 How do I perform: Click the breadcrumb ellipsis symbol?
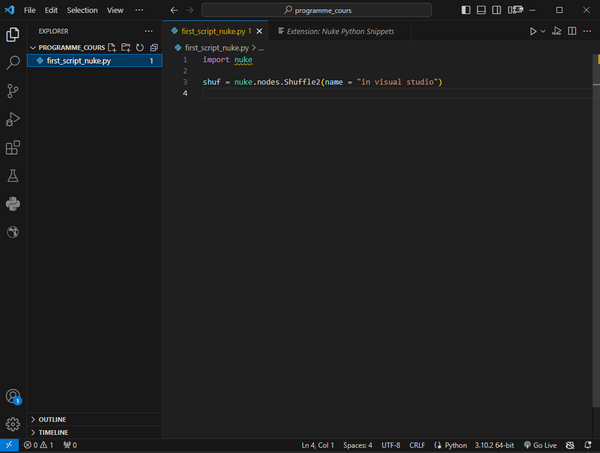click(261, 48)
